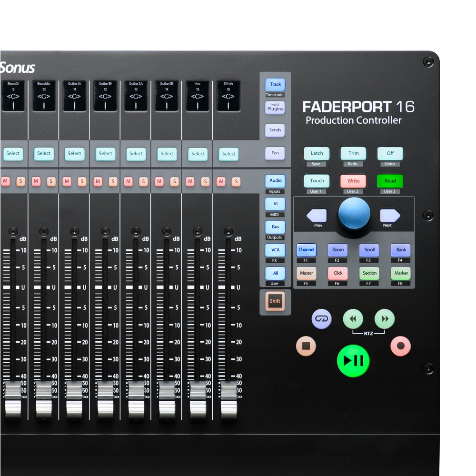The width and height of the screenshot is (476, 476).
Task: Select the Pan mode button
Action: [275, 153]
